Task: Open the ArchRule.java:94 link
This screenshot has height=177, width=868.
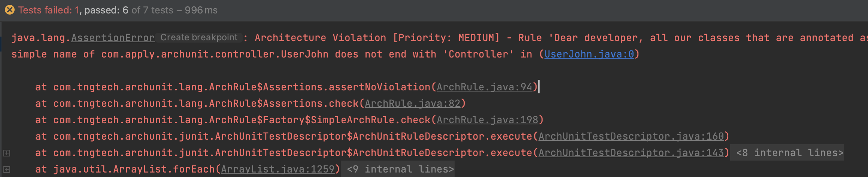Action: [x=485, y=87]
